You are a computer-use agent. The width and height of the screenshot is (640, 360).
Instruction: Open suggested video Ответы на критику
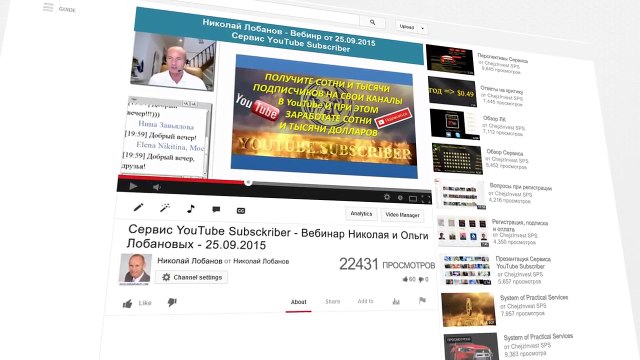(x=502, y=90)
